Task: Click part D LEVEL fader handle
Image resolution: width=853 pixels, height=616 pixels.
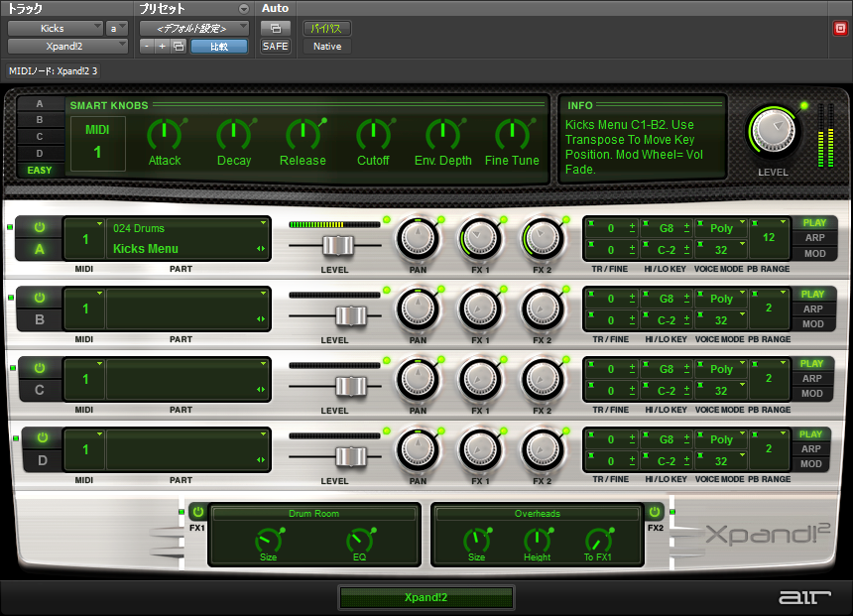Action: click(x=351, y=456)
